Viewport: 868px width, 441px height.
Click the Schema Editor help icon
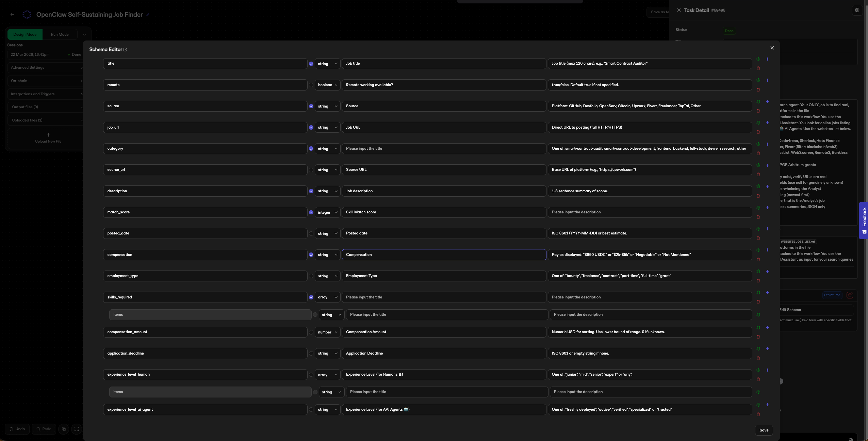125,50
